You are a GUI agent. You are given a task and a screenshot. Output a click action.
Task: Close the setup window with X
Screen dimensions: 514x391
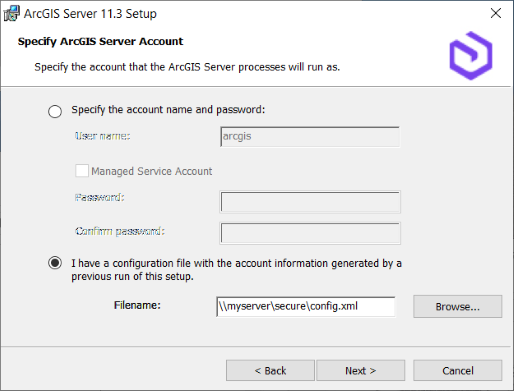496,13
